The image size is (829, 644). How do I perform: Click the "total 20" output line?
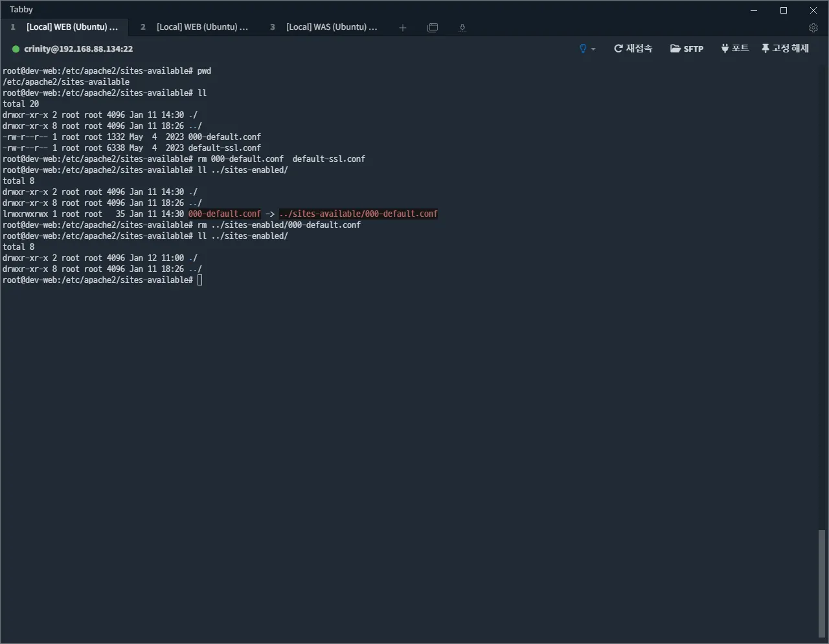coord(21,104)
